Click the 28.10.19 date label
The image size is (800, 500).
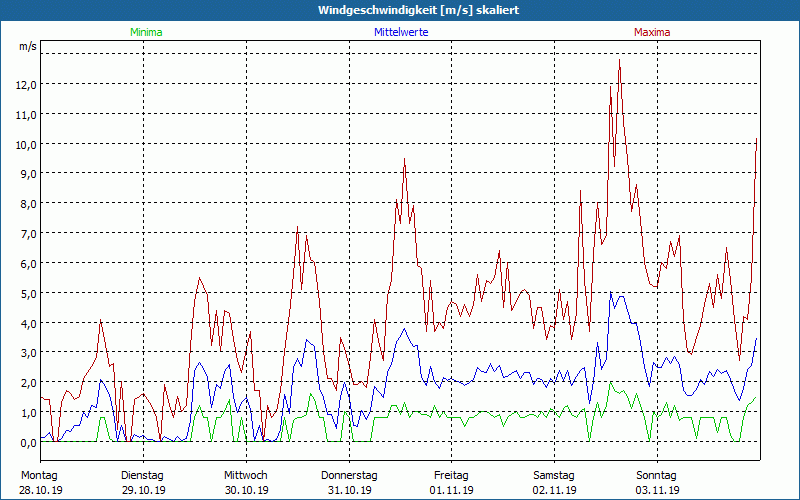coord(41,490)
